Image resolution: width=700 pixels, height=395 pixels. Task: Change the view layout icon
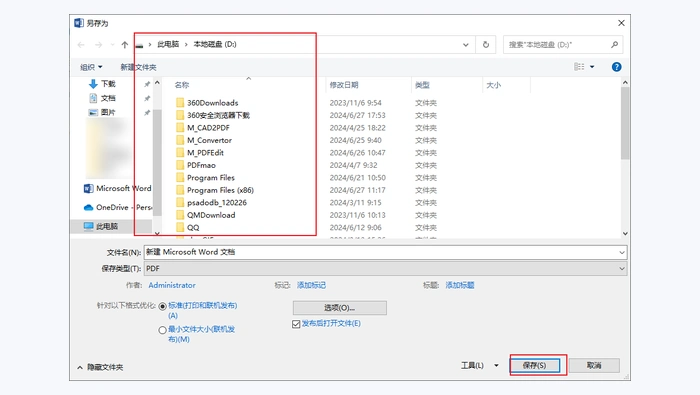(579, 67)
